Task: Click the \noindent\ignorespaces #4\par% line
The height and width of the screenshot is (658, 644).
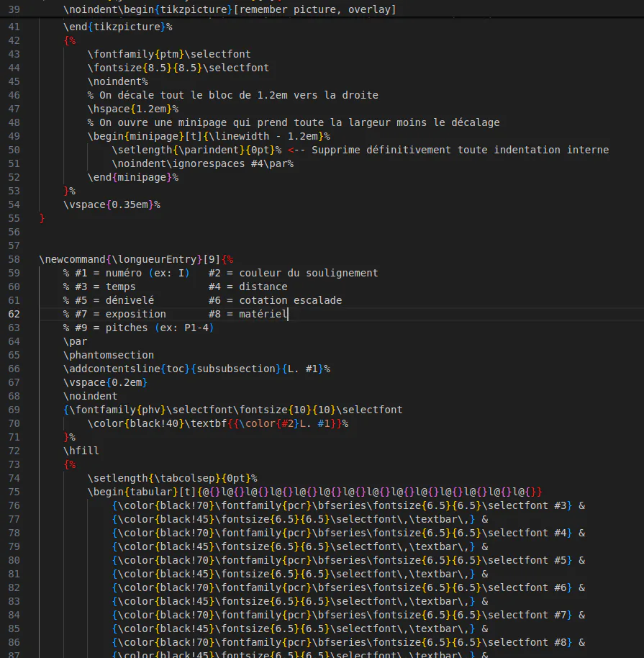Action: pos(203,163)
